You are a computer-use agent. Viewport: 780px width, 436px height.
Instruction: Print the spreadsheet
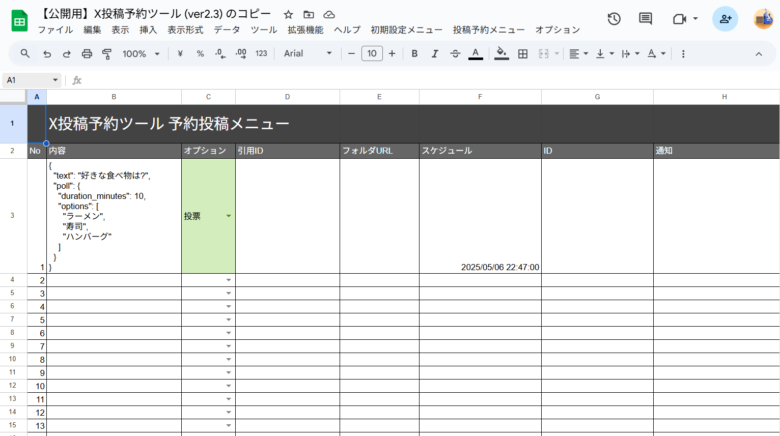point(87,54)
